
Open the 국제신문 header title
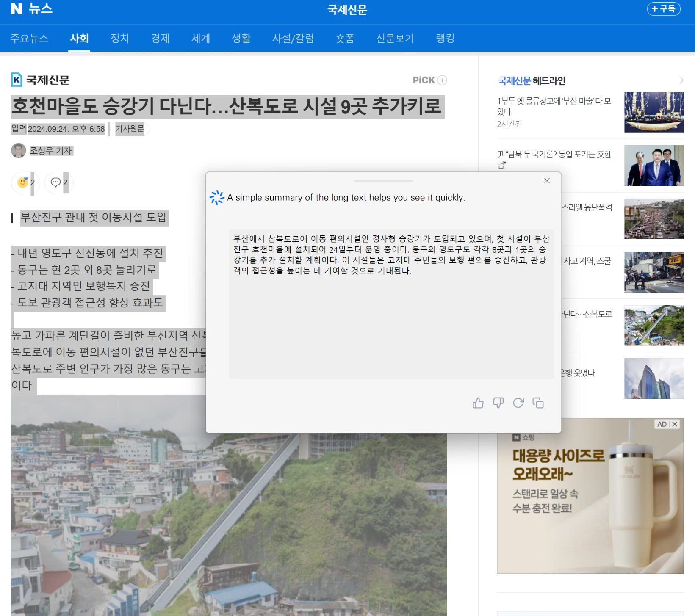click(x=347, y=9)
